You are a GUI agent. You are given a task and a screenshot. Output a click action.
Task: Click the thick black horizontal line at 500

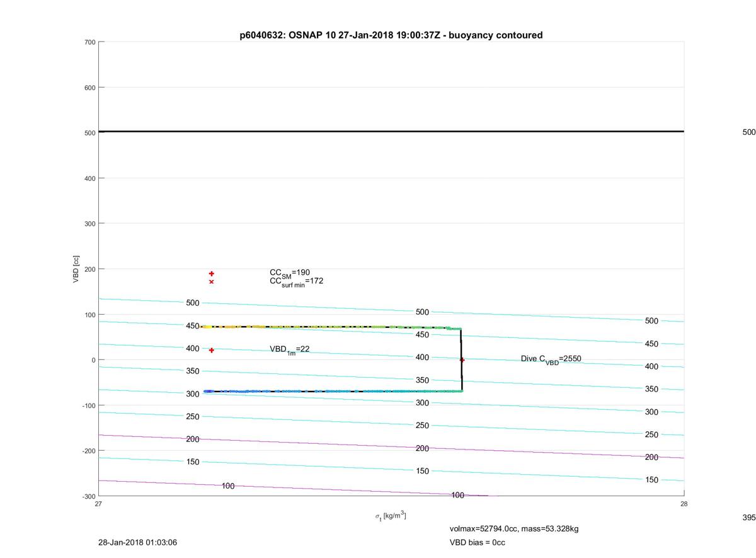pos(391,132)
